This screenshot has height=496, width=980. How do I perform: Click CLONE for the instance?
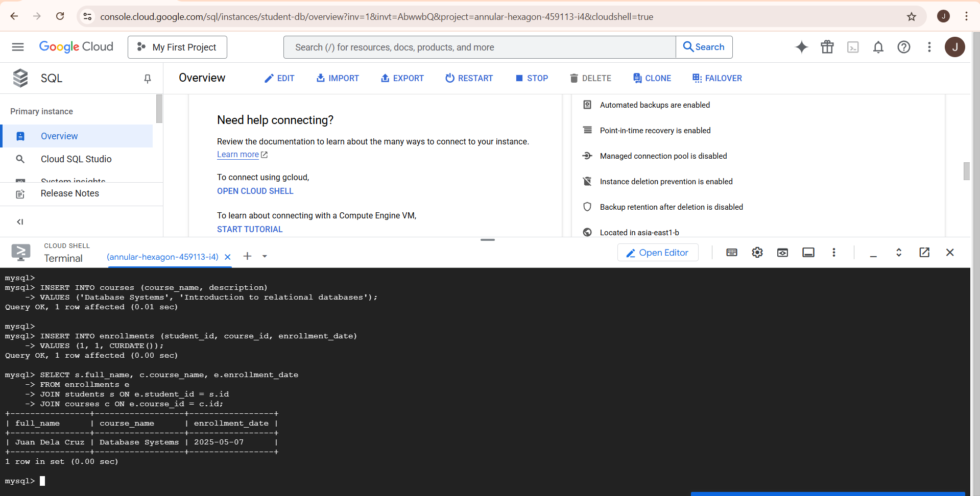(652, 78)
